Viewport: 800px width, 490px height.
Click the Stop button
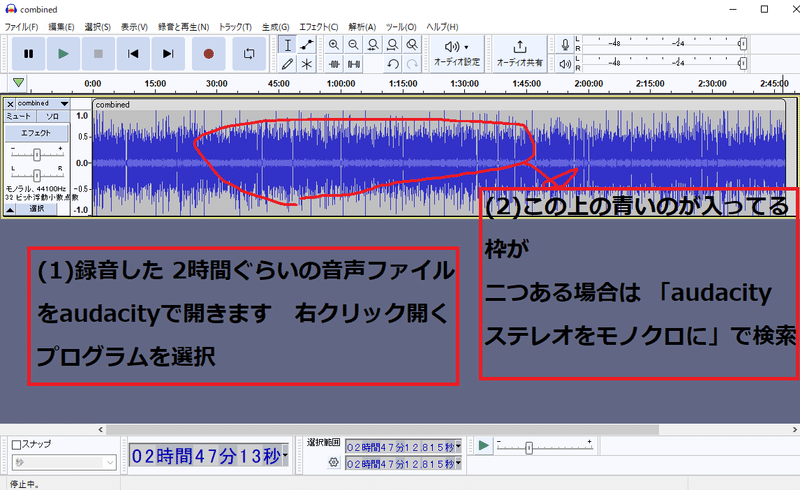(x=98, y=54)
